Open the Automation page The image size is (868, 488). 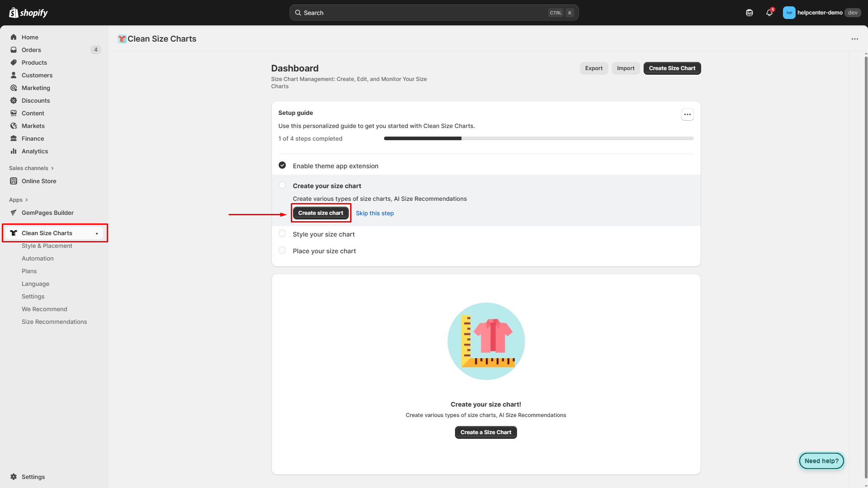point(38,259)
